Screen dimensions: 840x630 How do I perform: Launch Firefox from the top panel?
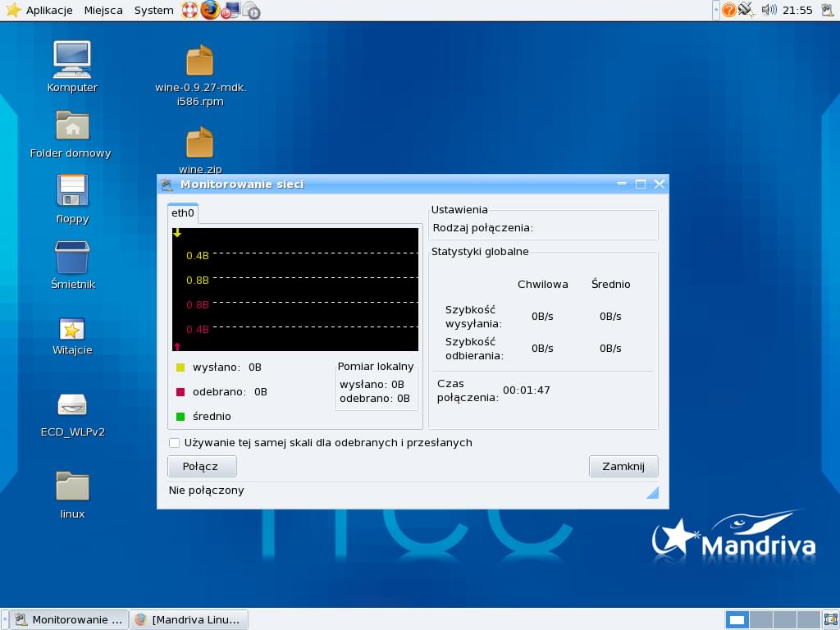click(210, 10)
